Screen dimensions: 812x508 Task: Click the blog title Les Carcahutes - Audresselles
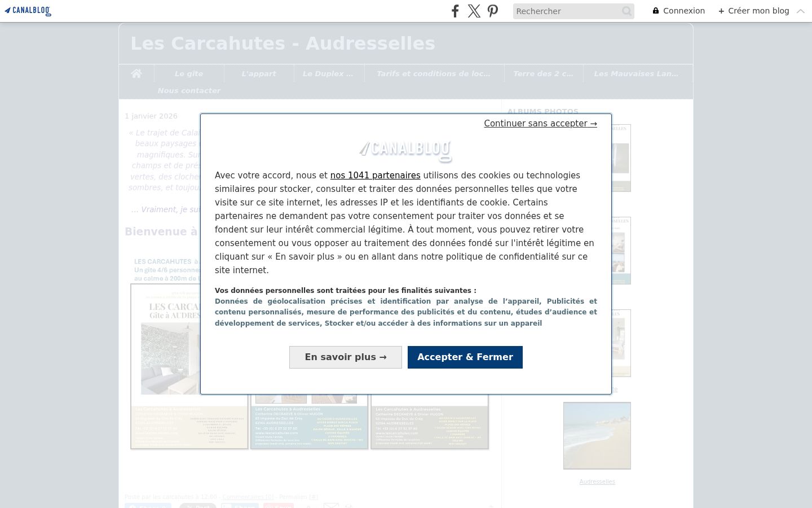[283, 43]
